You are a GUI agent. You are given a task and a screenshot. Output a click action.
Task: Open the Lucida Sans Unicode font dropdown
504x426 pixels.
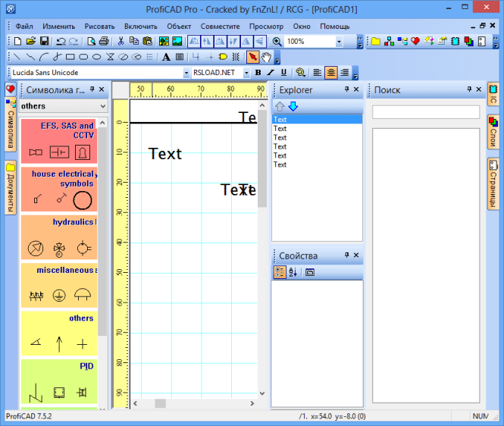click(x=186, y=73)
